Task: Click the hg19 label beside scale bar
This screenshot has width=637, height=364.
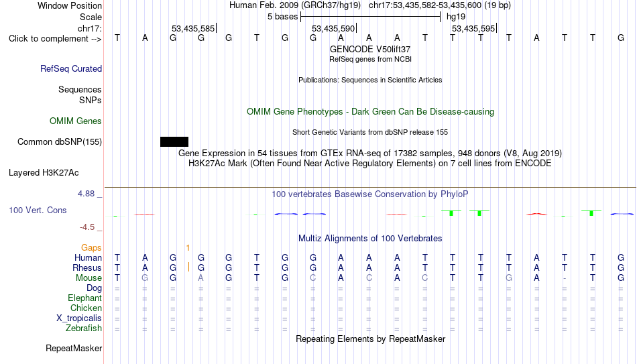Action: tap(456, 17)
